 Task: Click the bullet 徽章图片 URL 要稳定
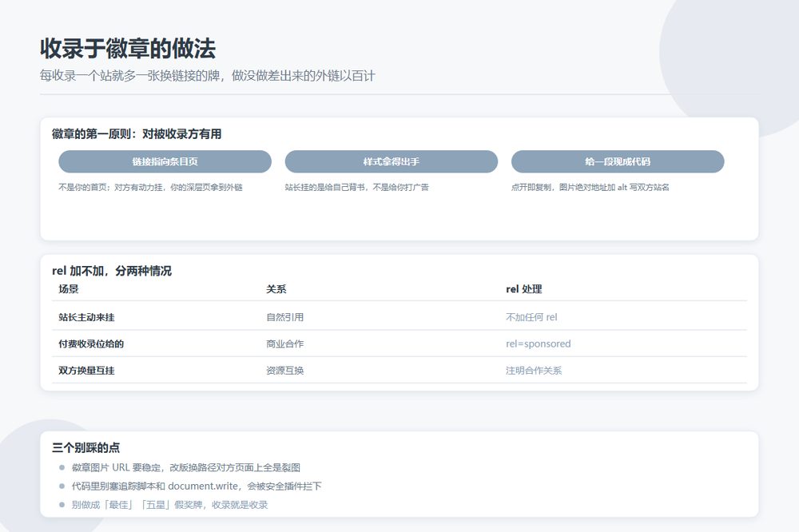(x=186, y=467)
